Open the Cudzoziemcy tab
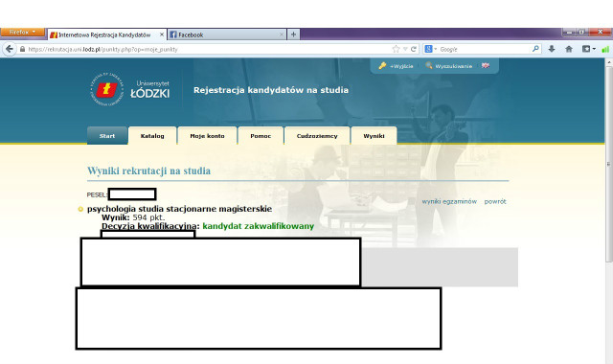This screenshot has width=613, height=364. click(x=317, y=136)
